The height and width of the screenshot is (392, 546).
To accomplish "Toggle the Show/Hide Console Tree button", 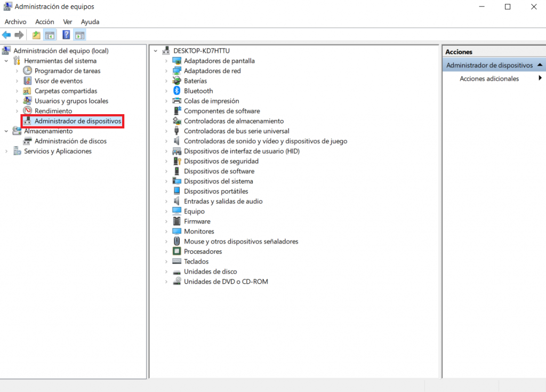I will (x=50, y=35).
